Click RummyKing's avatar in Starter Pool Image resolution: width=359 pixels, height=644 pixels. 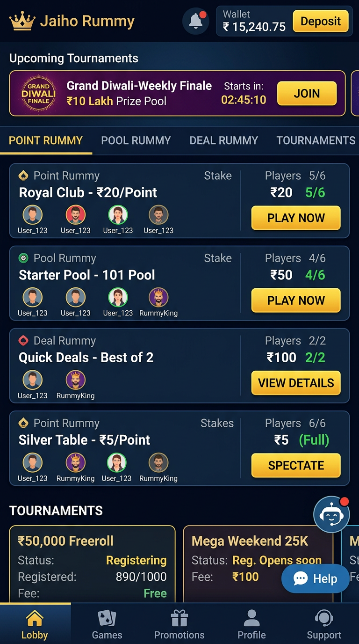click(159, 297)
